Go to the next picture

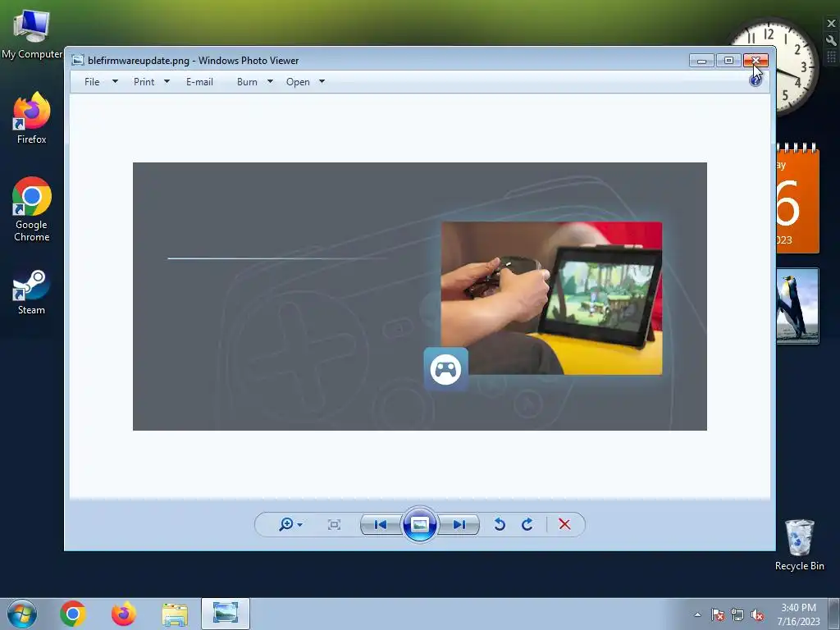click(x=459, y=524)
